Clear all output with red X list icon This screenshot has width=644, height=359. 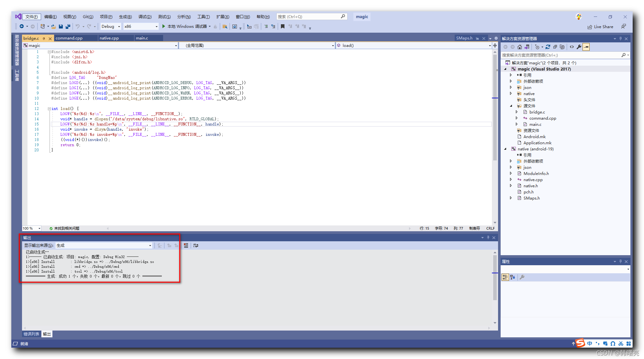186,245
